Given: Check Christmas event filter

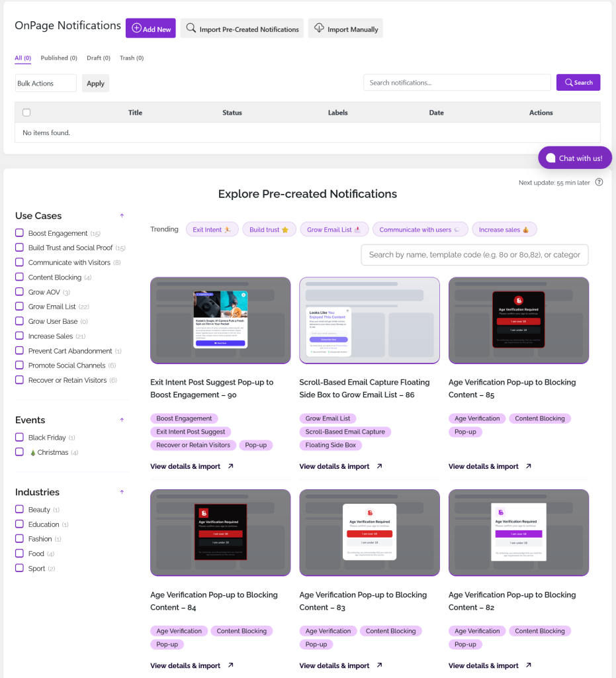Looking at the screenshot, I should pyautogui.click(x=19, y=452).
